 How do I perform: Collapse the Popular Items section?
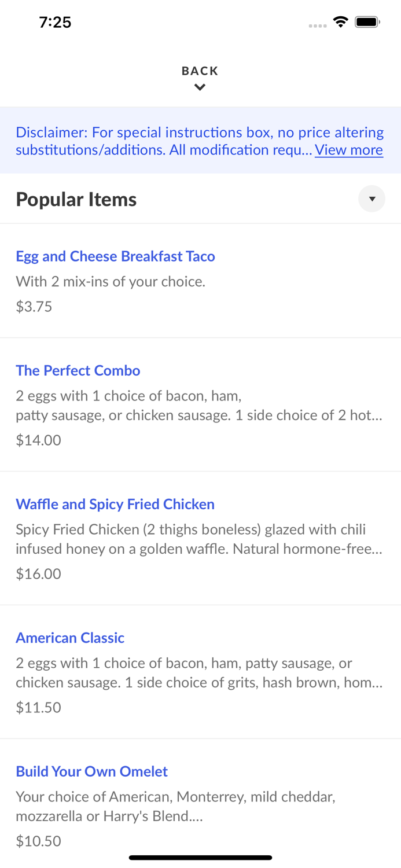(x=371, y=198)
